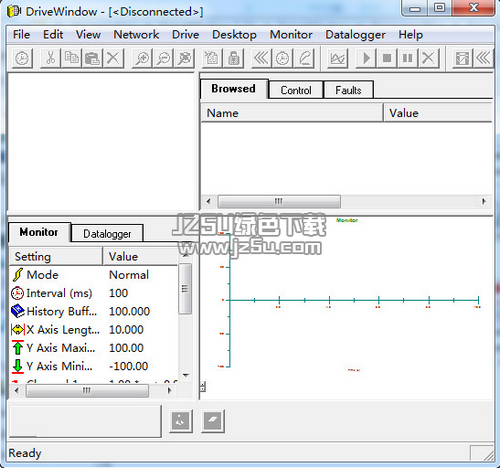This screenshot has width=500, height=468.
Task: Click the settings list horizontal scrollbar thumb
Action: pyautogui.click(x=87, y=390)
